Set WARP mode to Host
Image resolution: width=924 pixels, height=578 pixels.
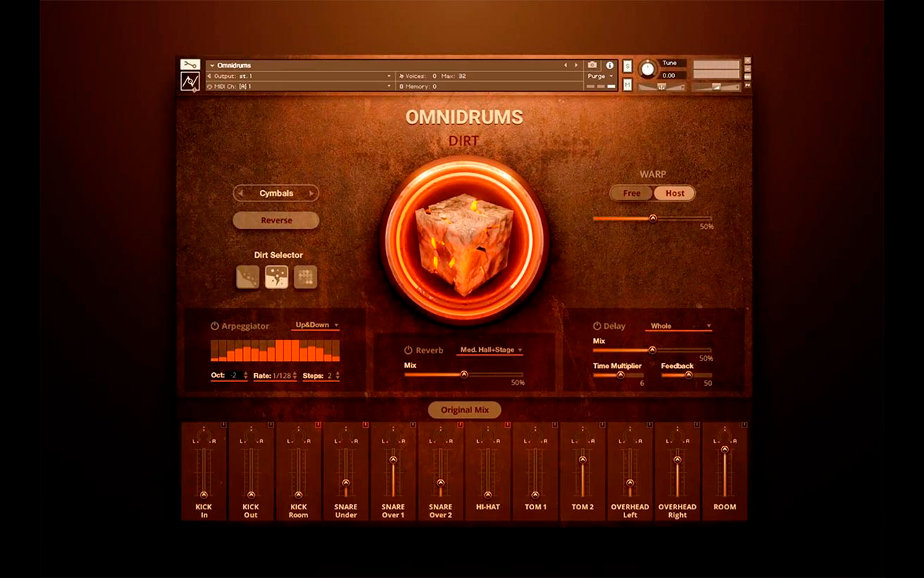pos(675,194)
